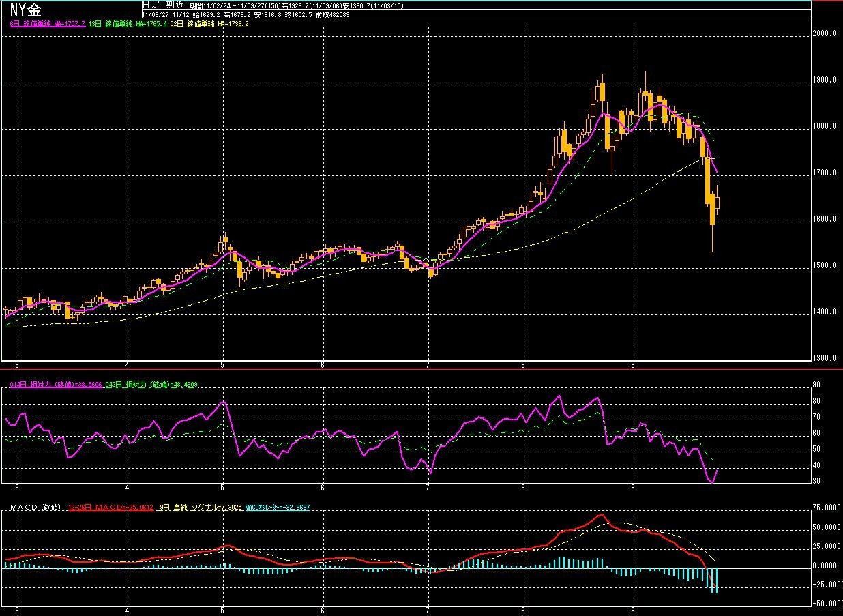
Task: Click the 40 label on RSI axis
Action: pos(816,465)
